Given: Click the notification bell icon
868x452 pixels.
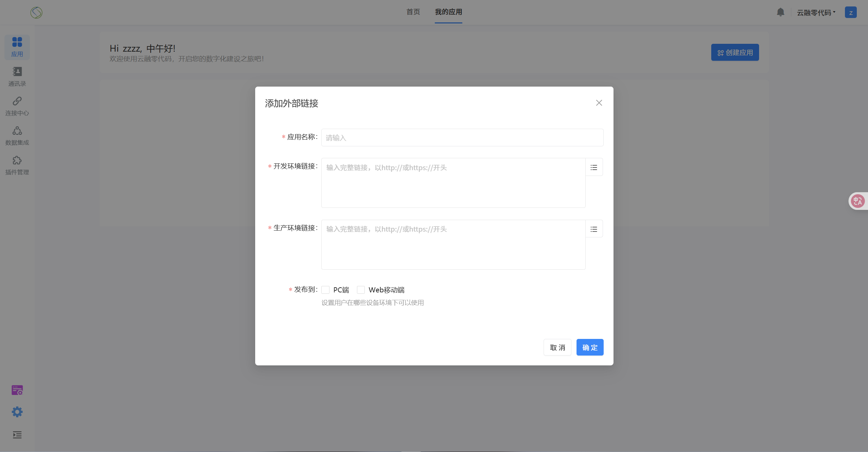Looking at the screenshot, I should (780, 12).
